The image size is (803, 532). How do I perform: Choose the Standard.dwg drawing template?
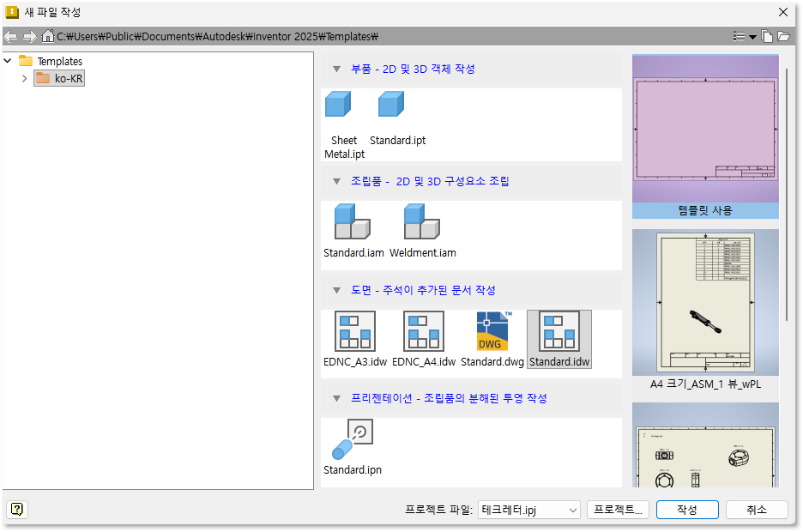[492, 332]
